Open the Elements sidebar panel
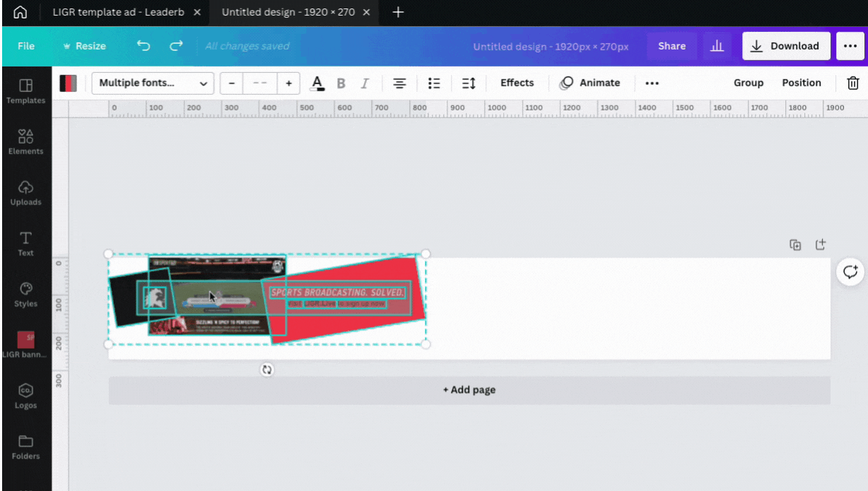The image size is (868, 491). 25,142
